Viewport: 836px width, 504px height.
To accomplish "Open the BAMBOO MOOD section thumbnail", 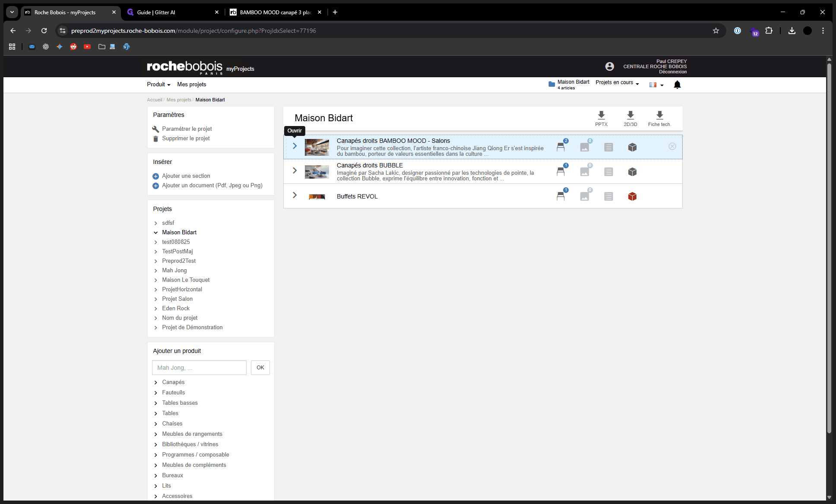I will pyautogui.click(x=317, y=147).
